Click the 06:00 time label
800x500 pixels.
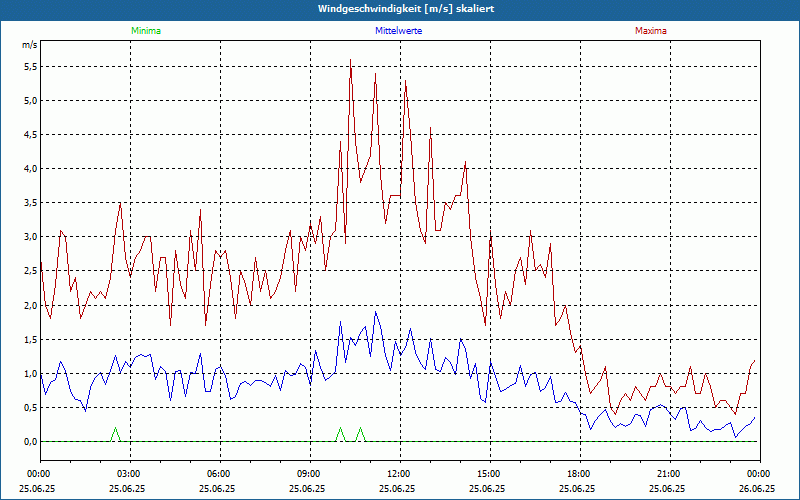tap(220, 474)
